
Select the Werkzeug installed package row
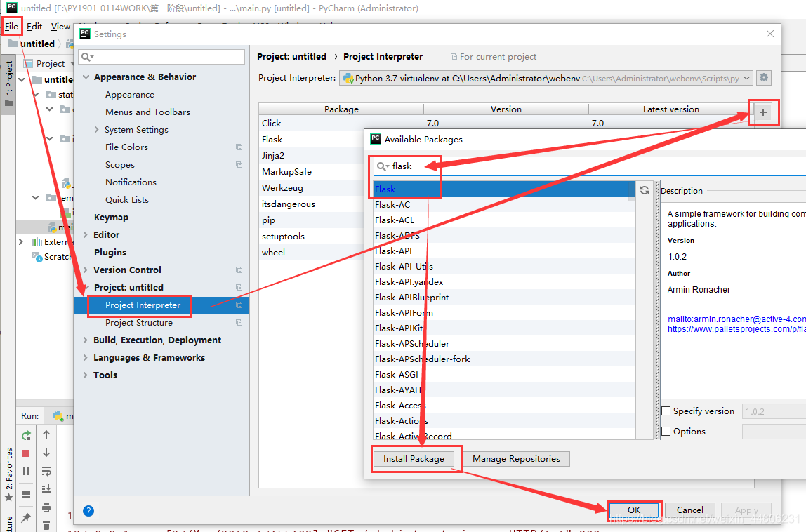coord(311,187)
